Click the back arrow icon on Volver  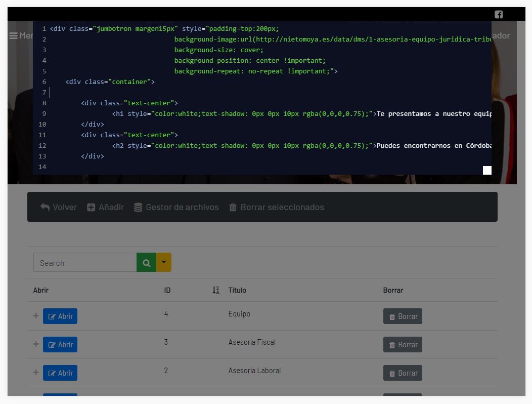pyautogui.click(x=45, y=207)
